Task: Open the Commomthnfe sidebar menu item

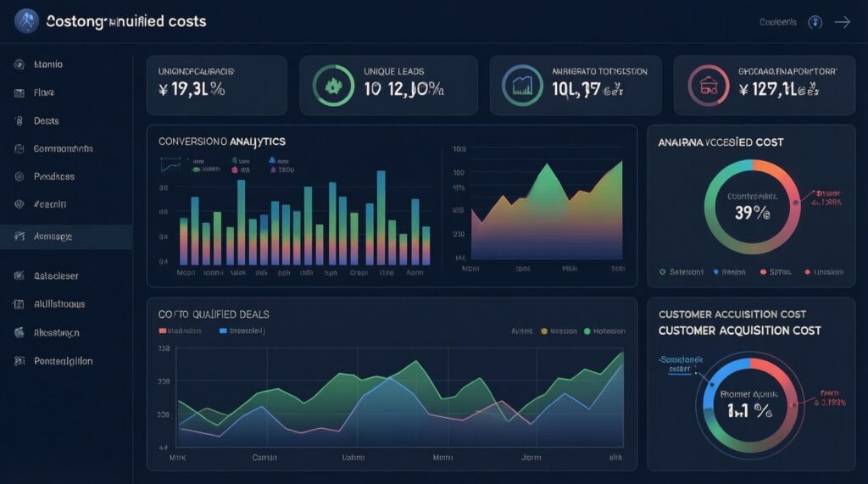Action: [x=63, y=148]
